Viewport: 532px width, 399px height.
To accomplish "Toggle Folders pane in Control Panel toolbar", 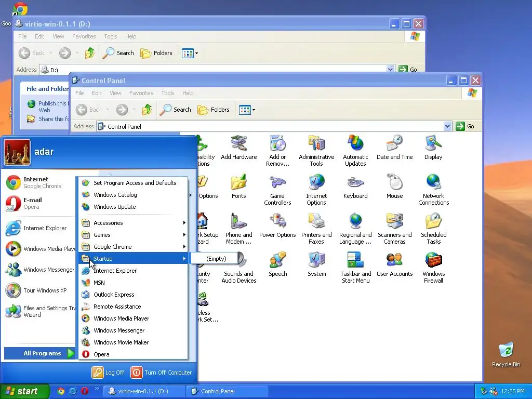I will tap(214, 110).
